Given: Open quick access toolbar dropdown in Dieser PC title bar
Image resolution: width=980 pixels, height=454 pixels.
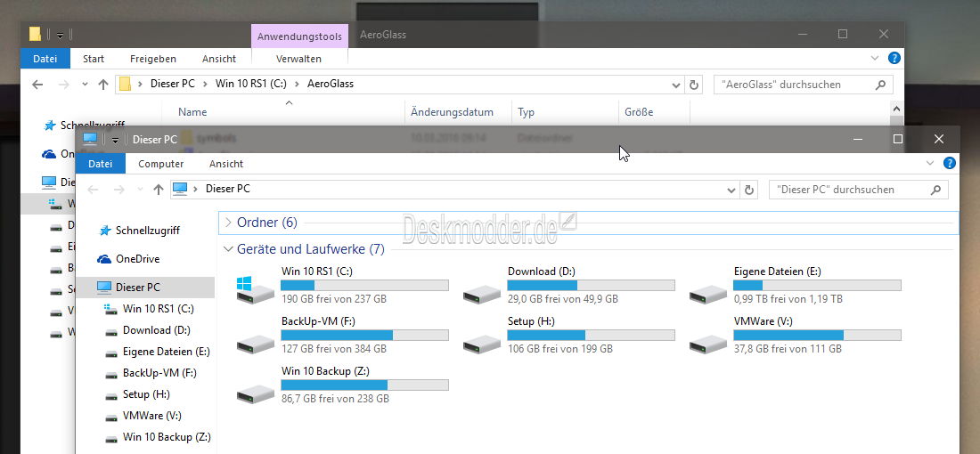Looking at the screenshot, I should 115,140.
